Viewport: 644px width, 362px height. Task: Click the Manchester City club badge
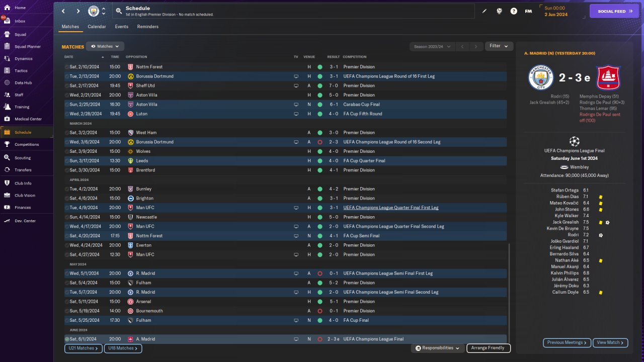coord(94,11)
